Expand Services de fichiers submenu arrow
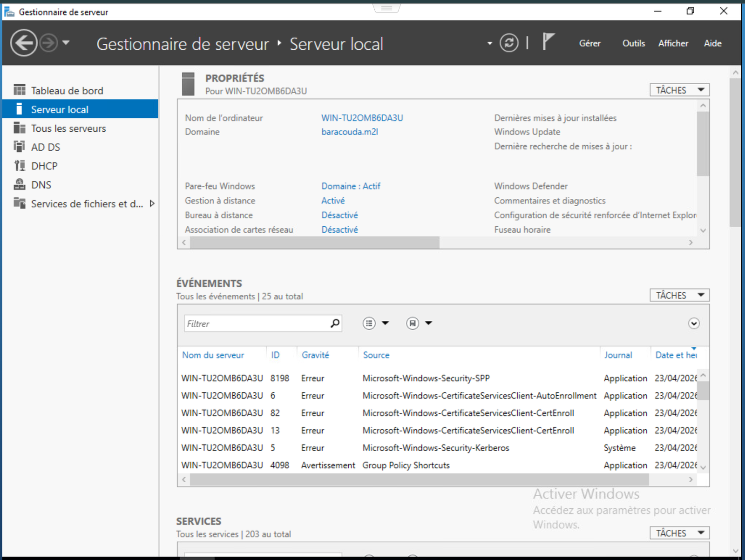745x560 pixels. coord(152,203)
